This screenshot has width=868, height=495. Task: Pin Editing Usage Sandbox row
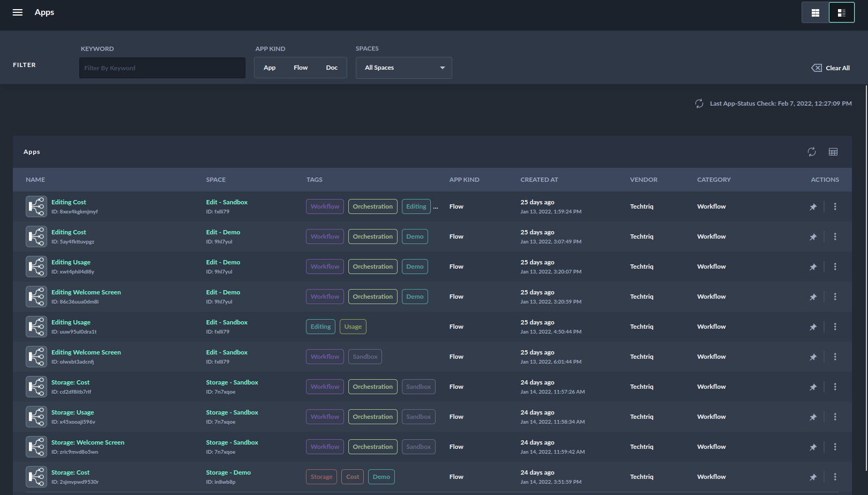813,327
